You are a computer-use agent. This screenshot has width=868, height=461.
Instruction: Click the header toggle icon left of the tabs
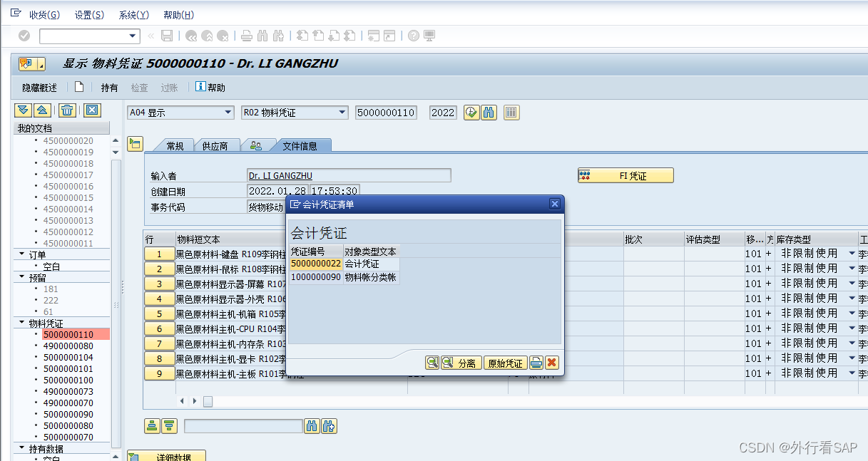point(135,144)
